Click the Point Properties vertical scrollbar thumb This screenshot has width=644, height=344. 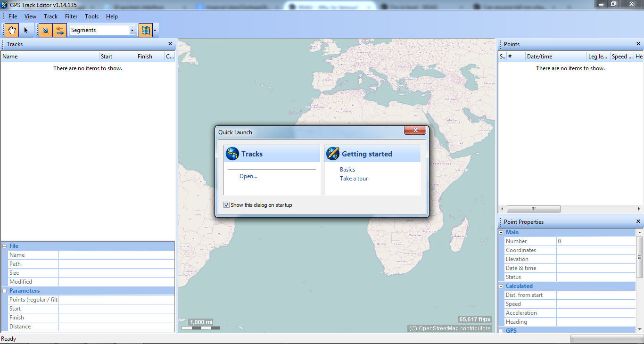tap(640, 257)
